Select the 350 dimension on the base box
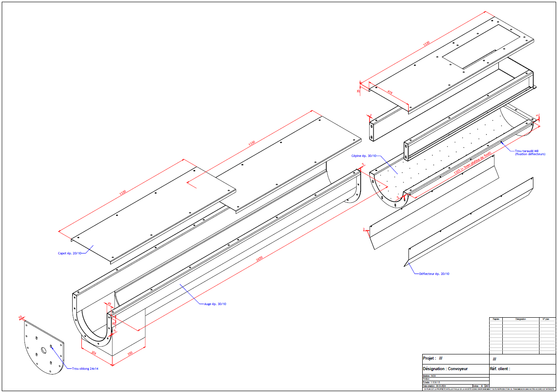This screenshot has height=392, width=557. 130,353
